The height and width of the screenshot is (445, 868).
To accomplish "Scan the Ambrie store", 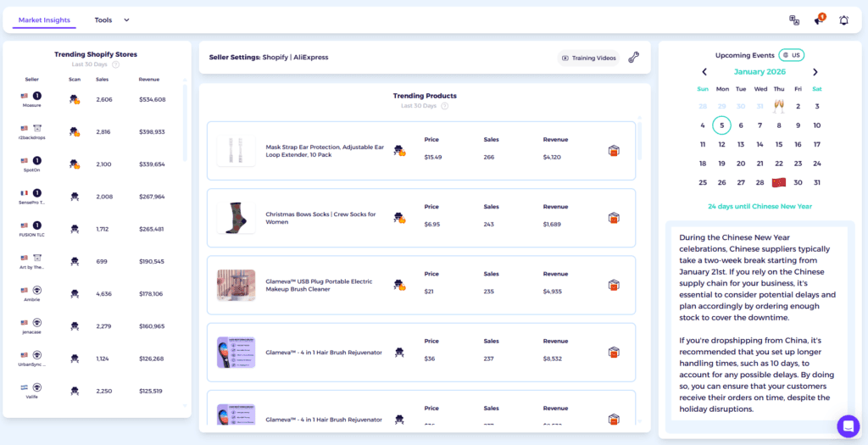I will [75, 294].
